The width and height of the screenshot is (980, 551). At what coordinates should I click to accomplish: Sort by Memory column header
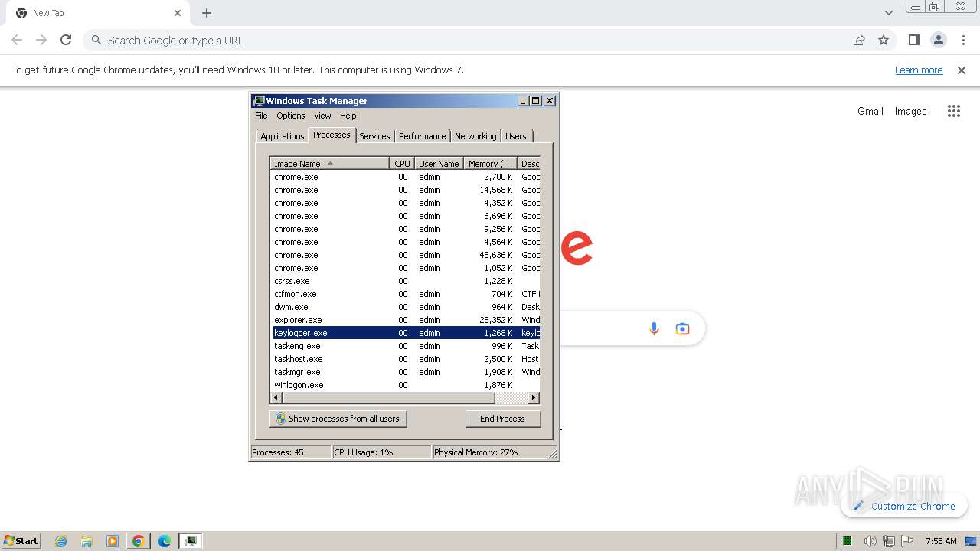pos(490,163)
